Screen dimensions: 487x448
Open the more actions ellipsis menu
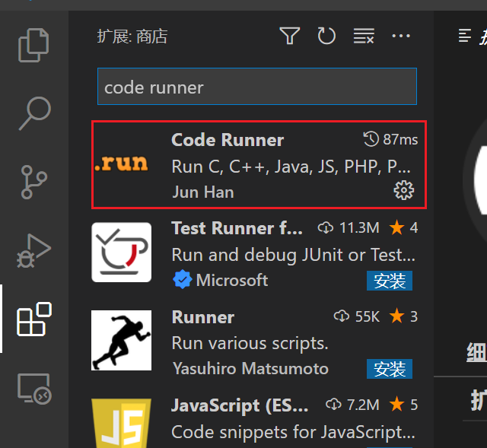click(x=401, y=36)
